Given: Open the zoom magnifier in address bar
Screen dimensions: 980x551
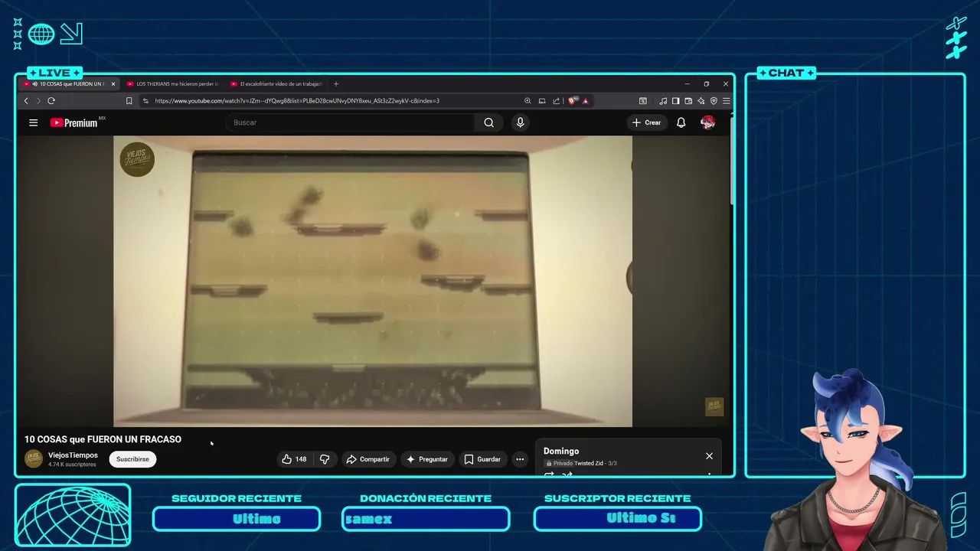Looking at the screenshot, I should (528, 101).
